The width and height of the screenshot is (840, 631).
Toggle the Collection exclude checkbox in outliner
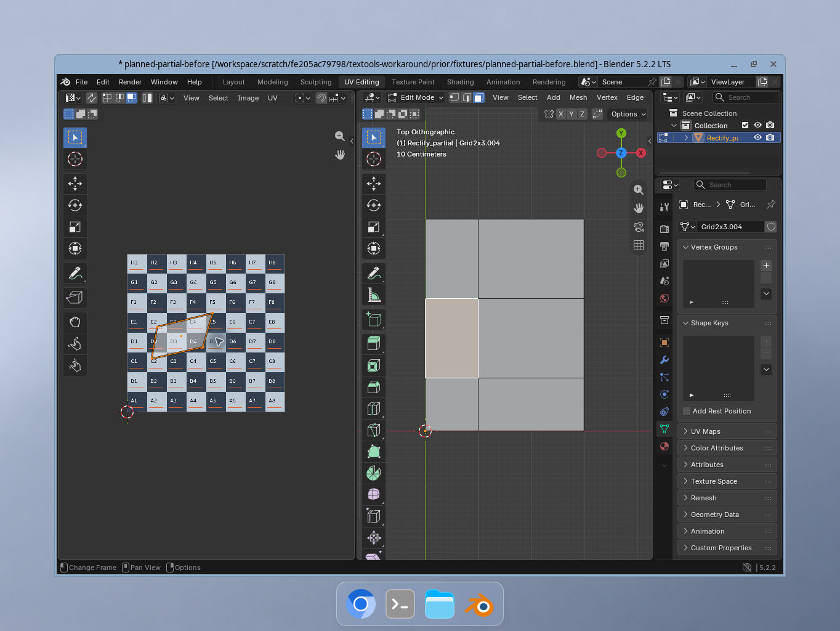coord(745,125)
